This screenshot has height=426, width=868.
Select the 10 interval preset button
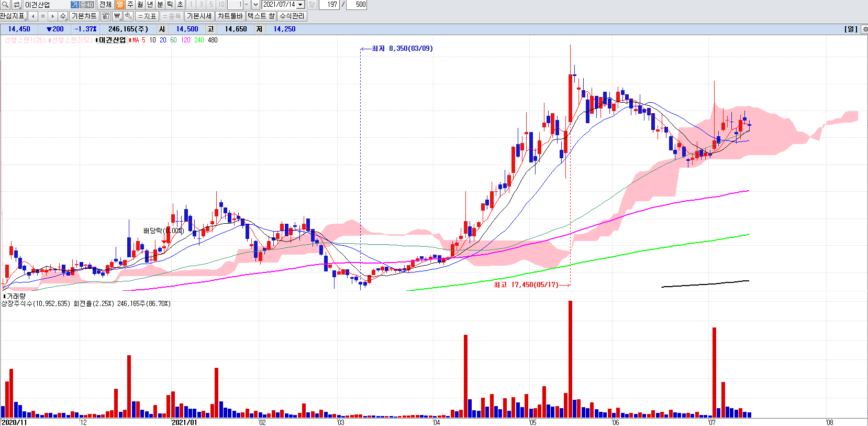point(221,5)
